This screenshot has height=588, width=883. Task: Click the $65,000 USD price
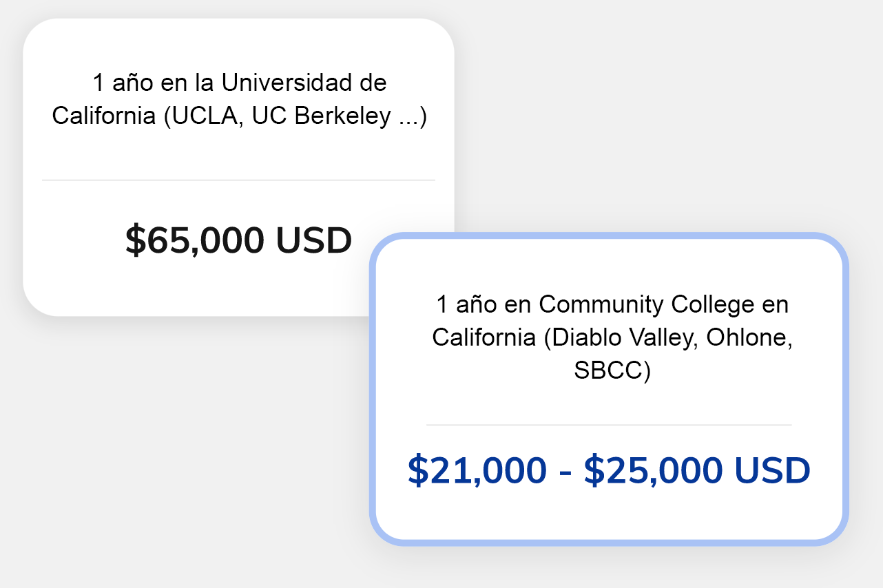238,240
